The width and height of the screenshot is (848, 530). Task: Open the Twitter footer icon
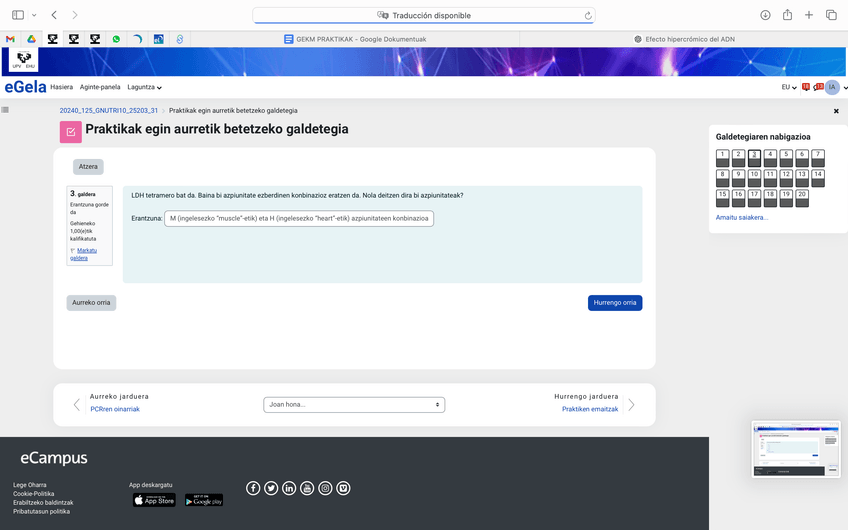(271, 488)
